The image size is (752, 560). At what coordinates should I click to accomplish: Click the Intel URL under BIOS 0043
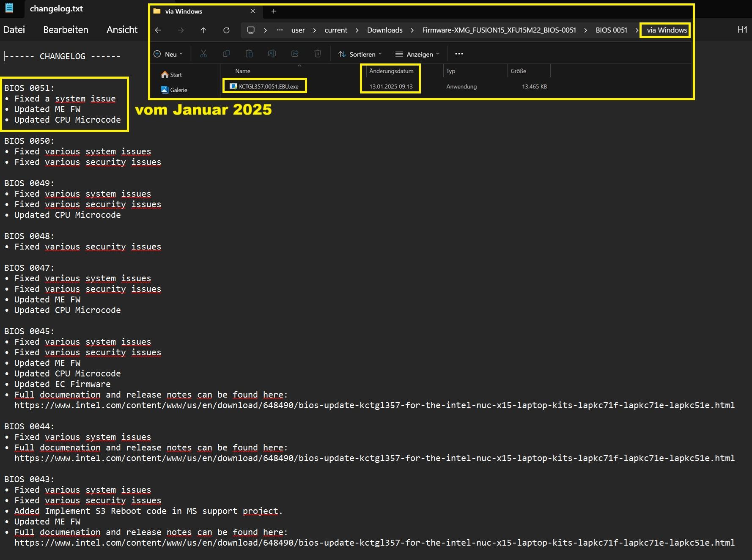(374, 543)
